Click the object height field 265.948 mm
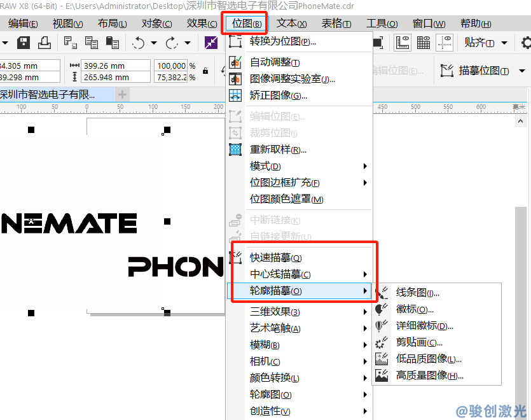This screenshot has height=420, width=531. (116, 77)
